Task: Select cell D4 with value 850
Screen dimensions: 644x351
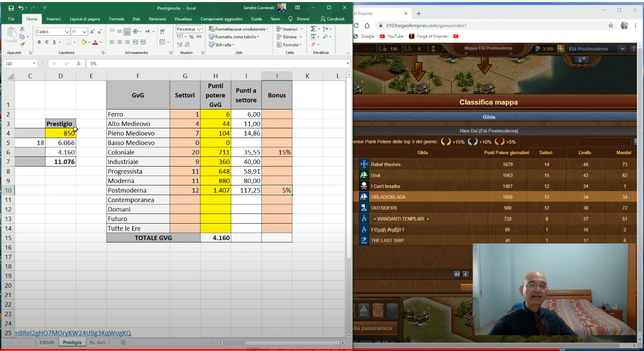Action: (61, 133)
